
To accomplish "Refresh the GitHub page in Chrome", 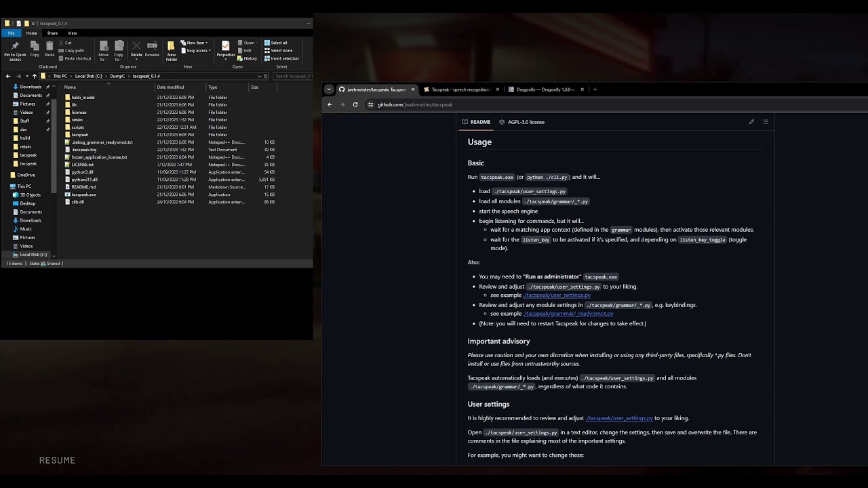I will (x=355, y=104).
